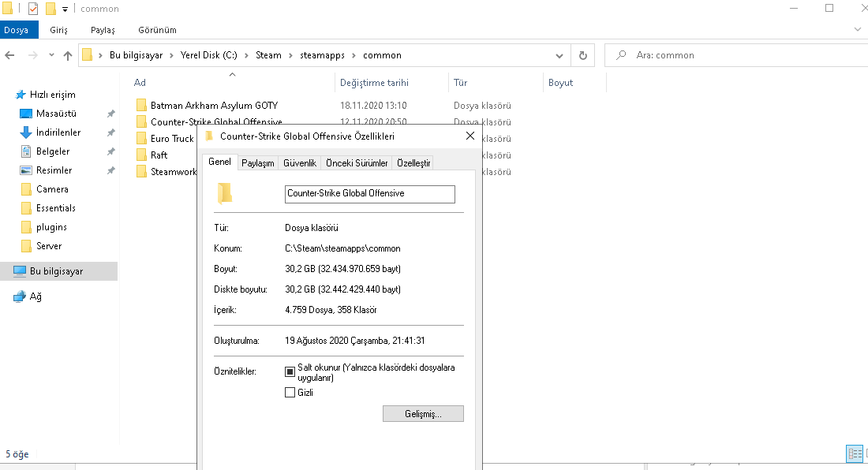Open the Camera folder in the sidebar
Screen dimensions: 868x470
click(52, 189)
